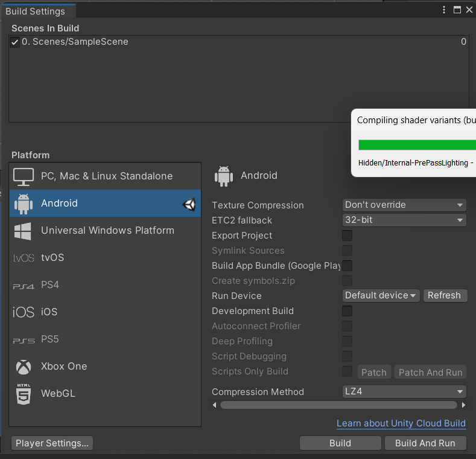
Task: Open the Compression Method LZ4 dropdown
Action: (404, 392)
